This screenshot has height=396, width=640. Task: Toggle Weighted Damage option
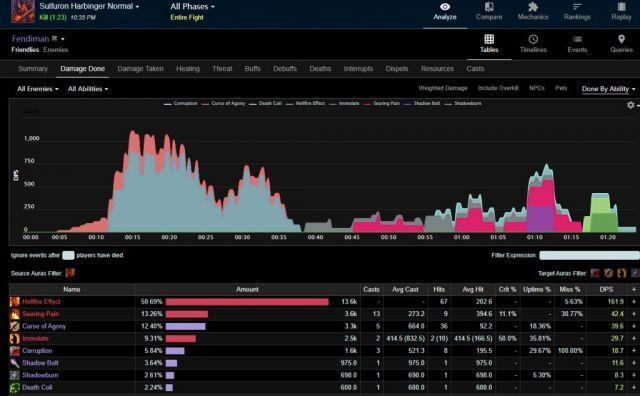tap(443, 88)
